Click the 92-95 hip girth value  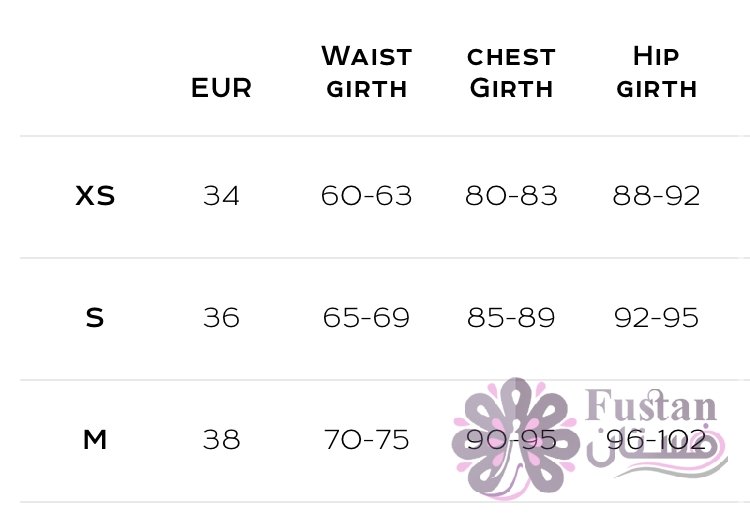(x=656, y=318)
